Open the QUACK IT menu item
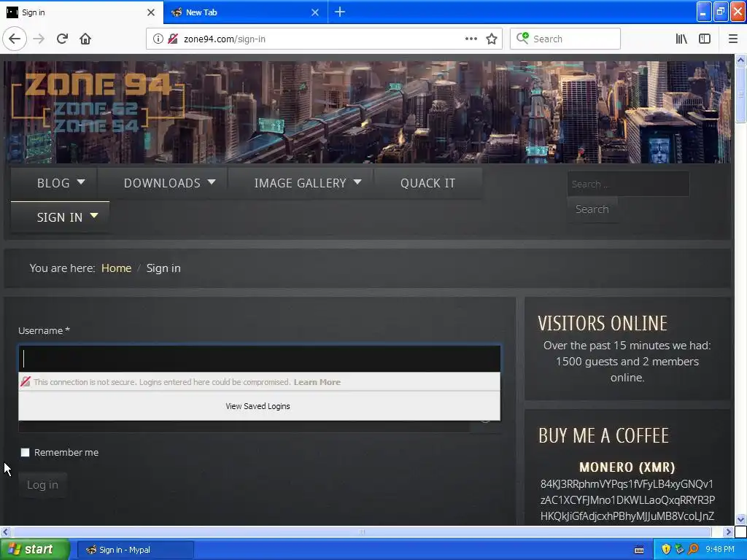 (427, 183)
